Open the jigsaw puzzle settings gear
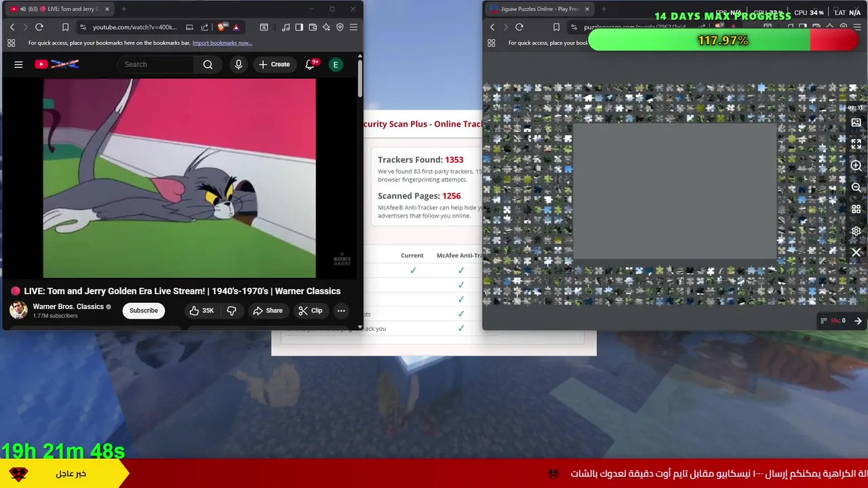Image resolution: width=868 pixels, height=488 pixels. pyautogui.click(x=856, y=231)
